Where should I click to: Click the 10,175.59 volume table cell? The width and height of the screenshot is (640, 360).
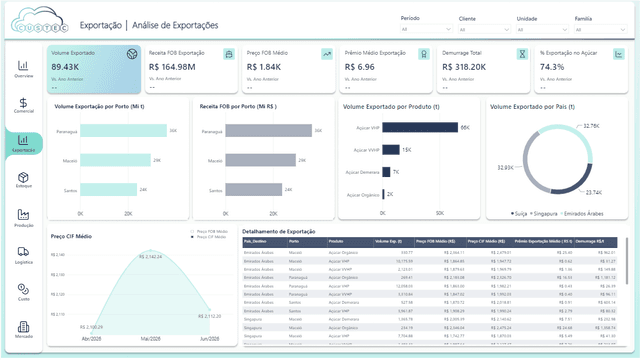pos(404,261)
